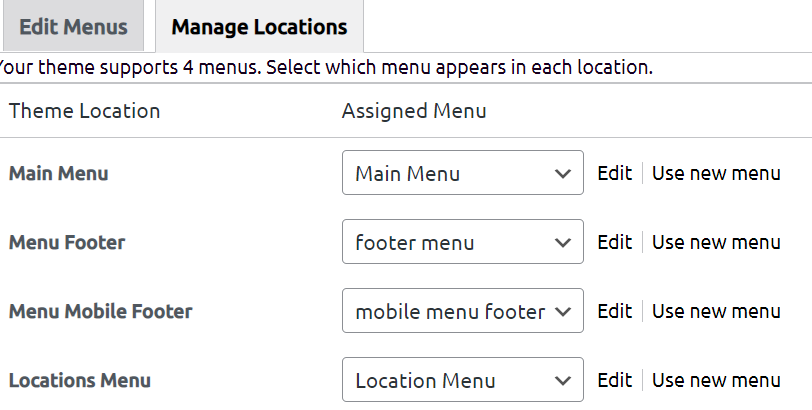Use new menu for Main Menu location
812x410 pixels.
(x=716, y=173)
